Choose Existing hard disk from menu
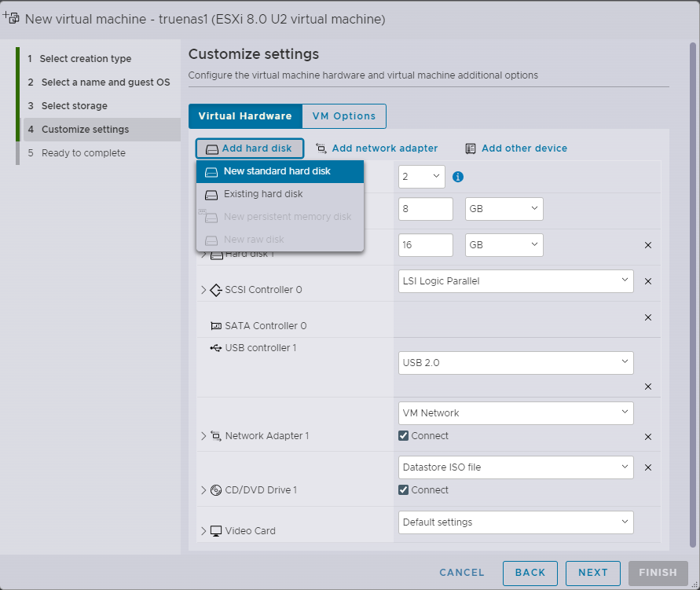This screenshot has height=590, width=700. (262, 194)
